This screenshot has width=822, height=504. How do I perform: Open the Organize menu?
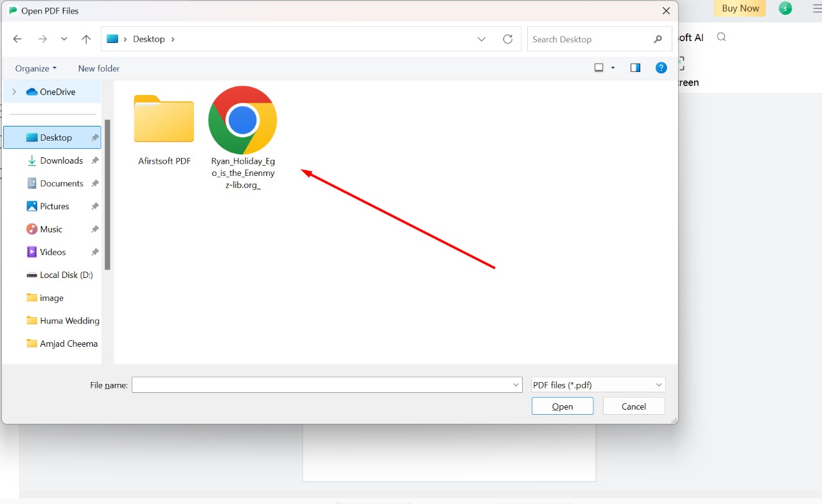pos(36,68)
